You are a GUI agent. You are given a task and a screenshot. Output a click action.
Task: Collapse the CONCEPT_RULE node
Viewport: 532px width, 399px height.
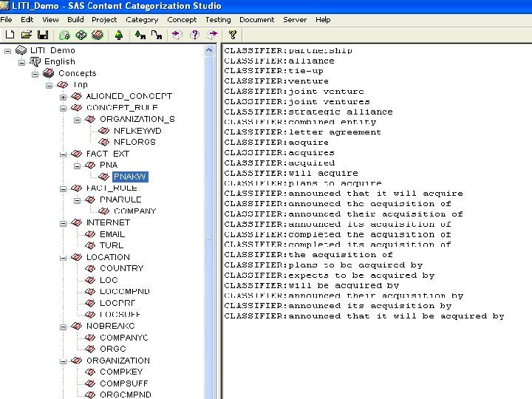pos(63,109)
